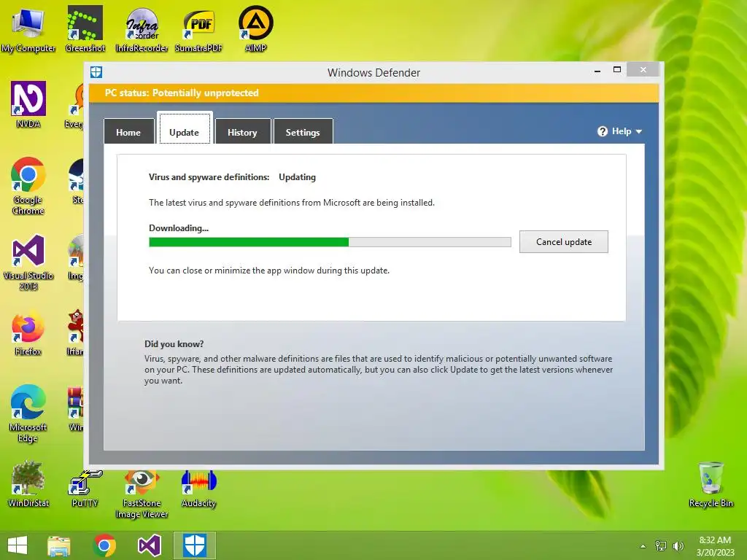Select the Visual Studio 2013 desktop shortcut
The width and height of the screenshot is (747, 560).
click(28, 262)
